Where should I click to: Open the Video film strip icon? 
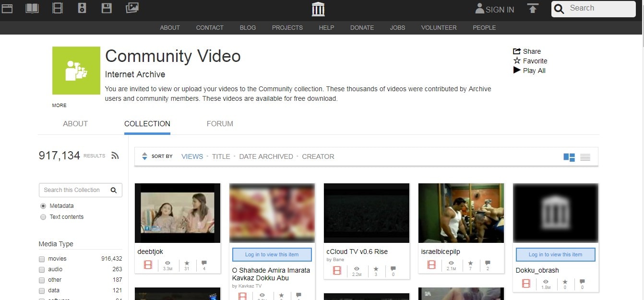[58, 8]
